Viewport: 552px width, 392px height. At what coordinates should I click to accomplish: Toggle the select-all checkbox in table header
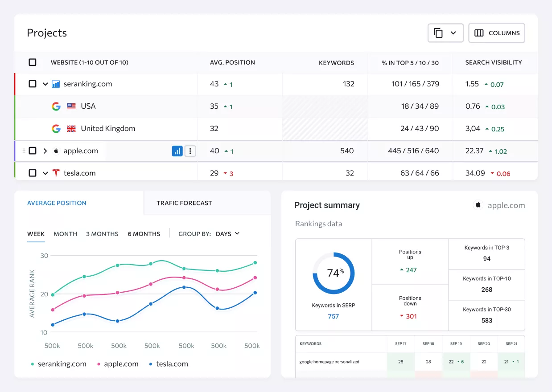33,62
